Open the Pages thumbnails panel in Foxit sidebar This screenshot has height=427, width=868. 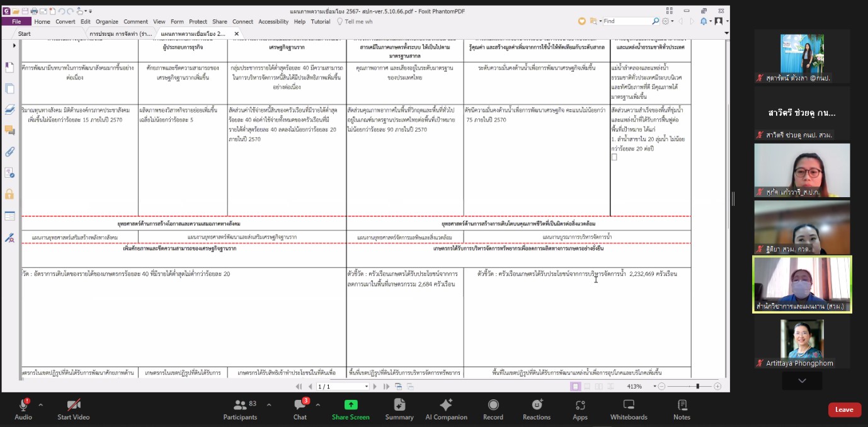9,88
